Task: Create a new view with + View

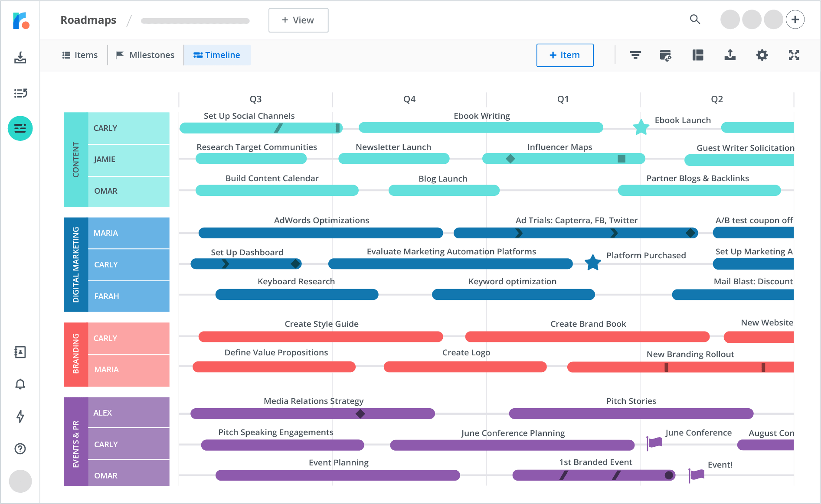Action: [x=298, y=20]
